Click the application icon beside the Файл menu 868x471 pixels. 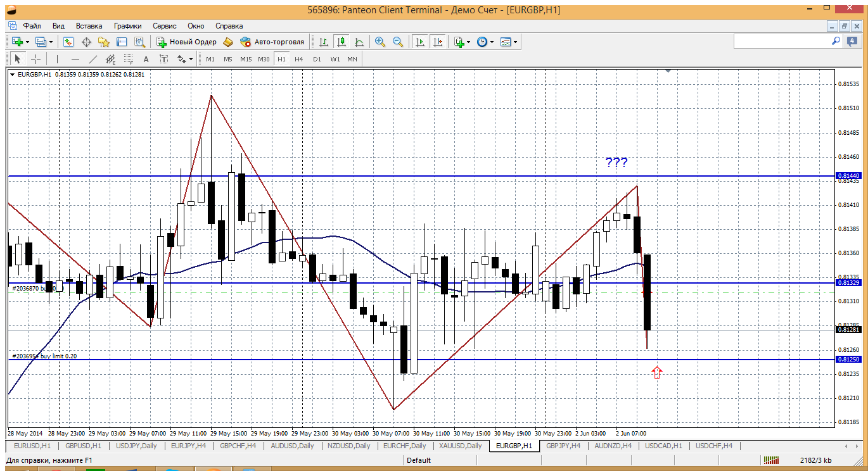click(12, 26)
